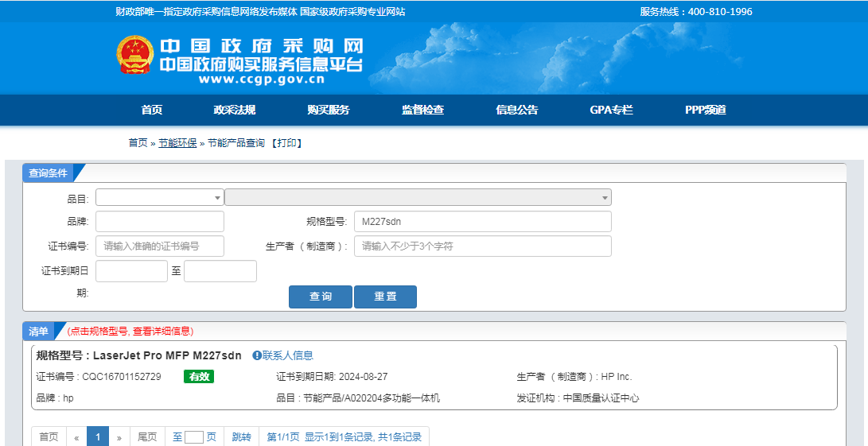Click the 节能产品/A020204多功能一体机 category text

(x=372, y=398)
